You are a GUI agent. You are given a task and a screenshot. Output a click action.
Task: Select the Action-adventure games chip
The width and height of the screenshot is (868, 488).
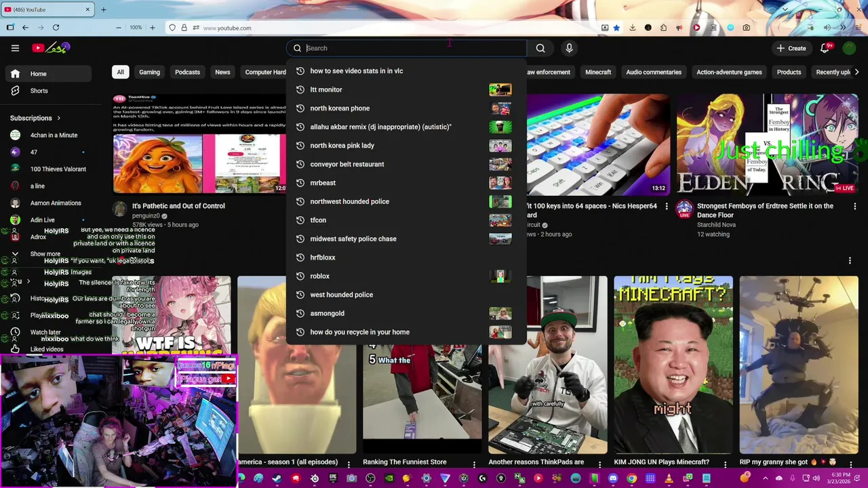[x=729, y=72]
